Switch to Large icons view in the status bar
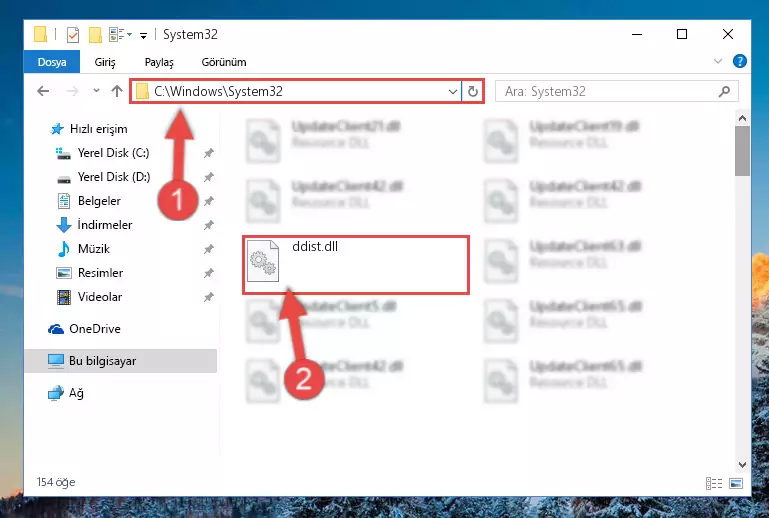 tap(736, 484)
